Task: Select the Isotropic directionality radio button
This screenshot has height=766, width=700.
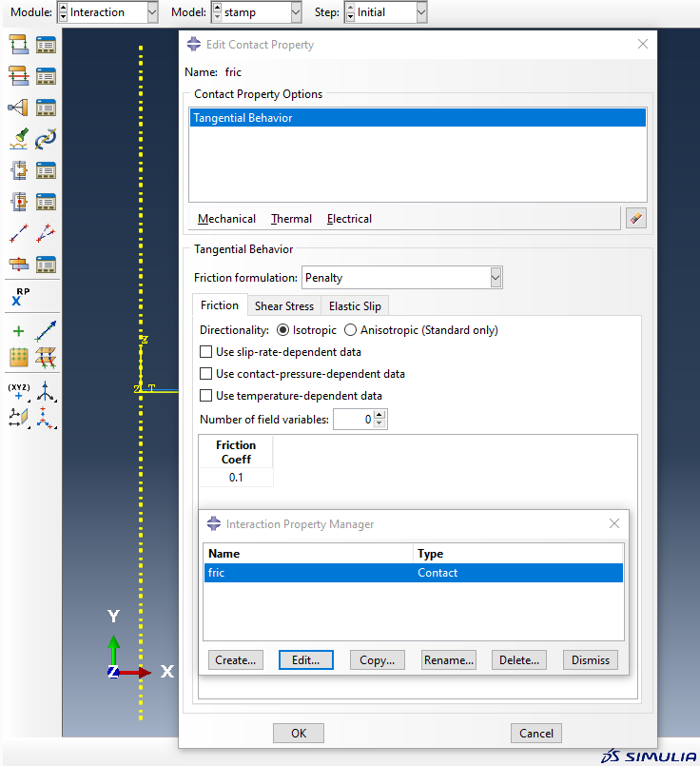Action: coord(282,330)
